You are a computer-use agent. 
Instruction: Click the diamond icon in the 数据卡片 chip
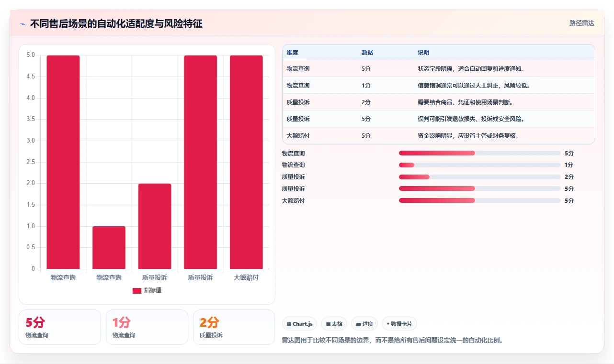coord(388,324)
